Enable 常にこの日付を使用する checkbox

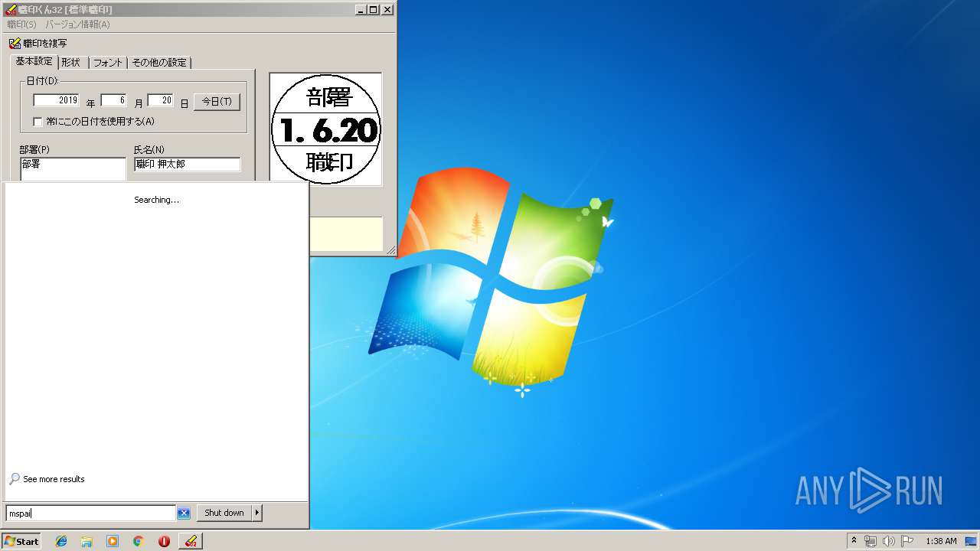point(38,122)
